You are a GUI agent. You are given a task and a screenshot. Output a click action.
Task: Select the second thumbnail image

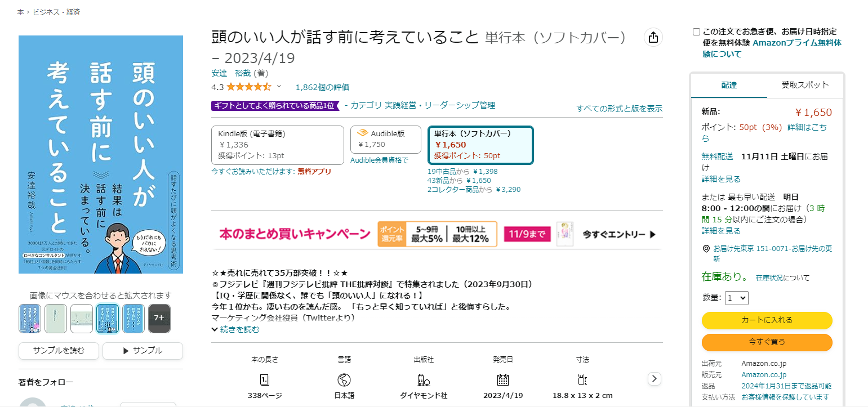(56, 319)
